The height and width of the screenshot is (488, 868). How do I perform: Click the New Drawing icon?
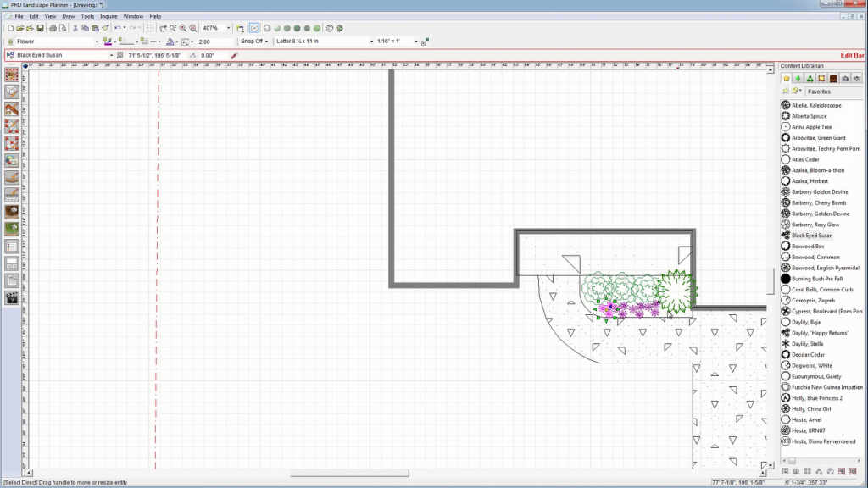pos(11,26)
